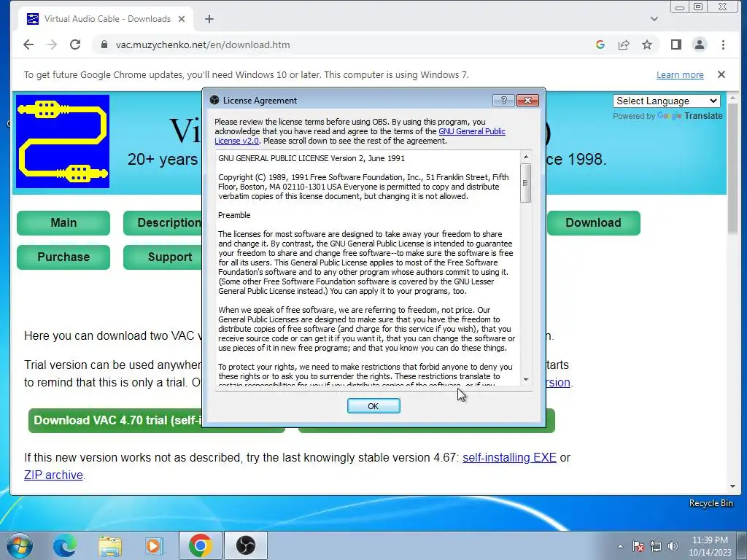Screen dimensions: 747x560
Task: Click the help question mark in License dialog
Action: point(503,100)
